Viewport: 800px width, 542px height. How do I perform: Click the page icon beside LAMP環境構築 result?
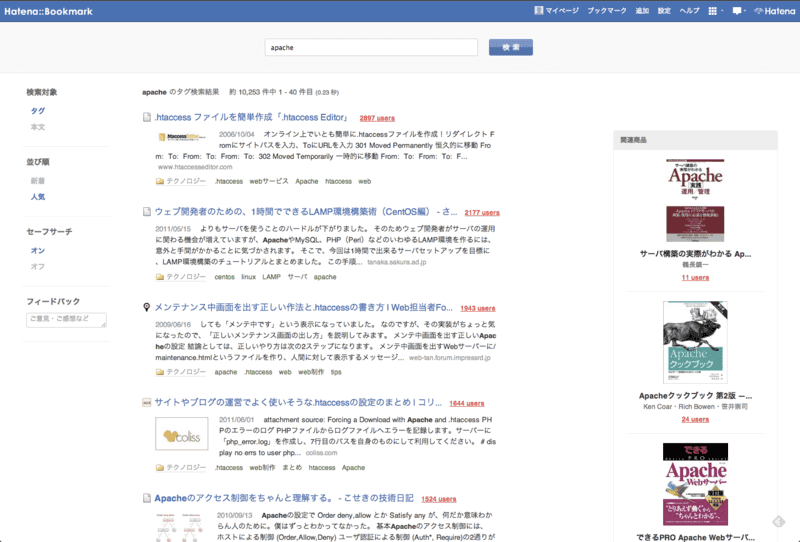[x=147, y=212]
